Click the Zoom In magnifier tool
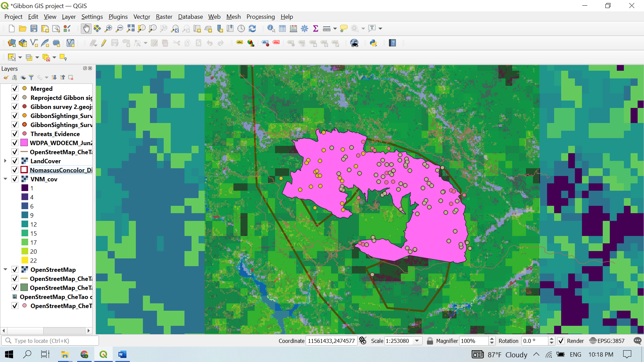The width and height of the screenshot is (644, 362). 108,28
